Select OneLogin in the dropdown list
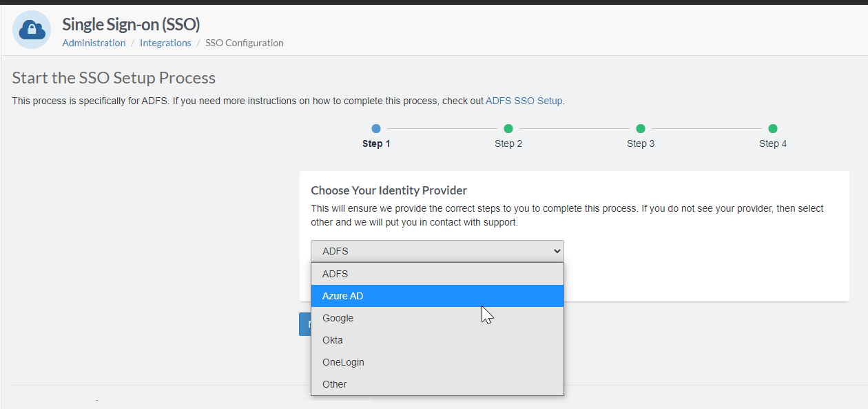 click(x=437, y=362)
